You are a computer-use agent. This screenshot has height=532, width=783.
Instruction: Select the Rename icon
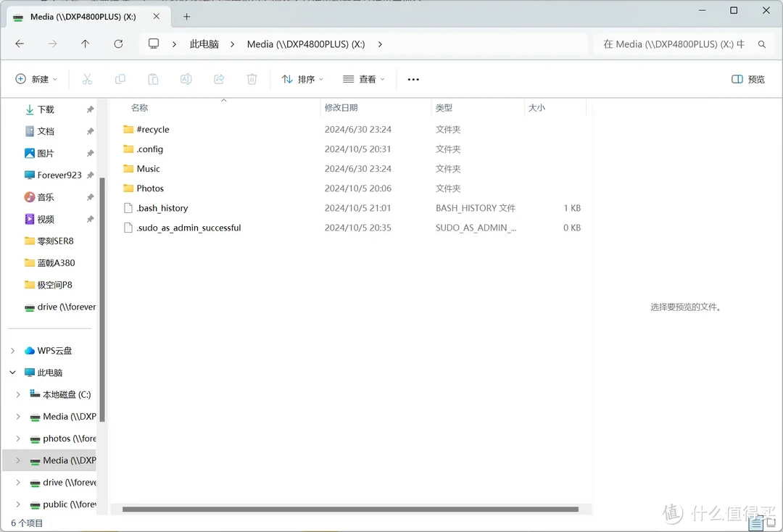(x=186, y=79)
